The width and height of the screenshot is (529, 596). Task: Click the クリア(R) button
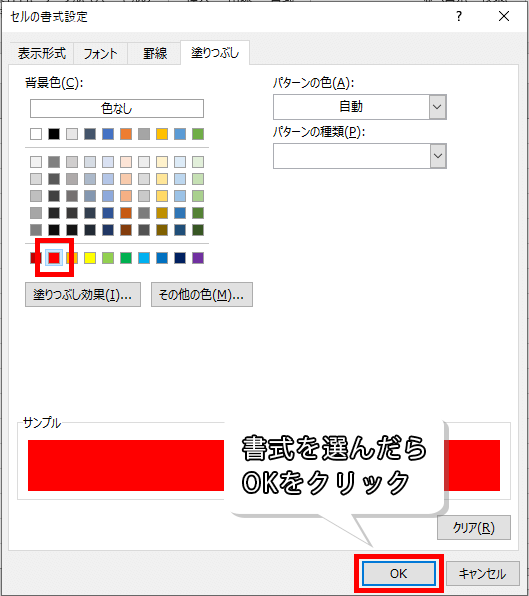474,528
